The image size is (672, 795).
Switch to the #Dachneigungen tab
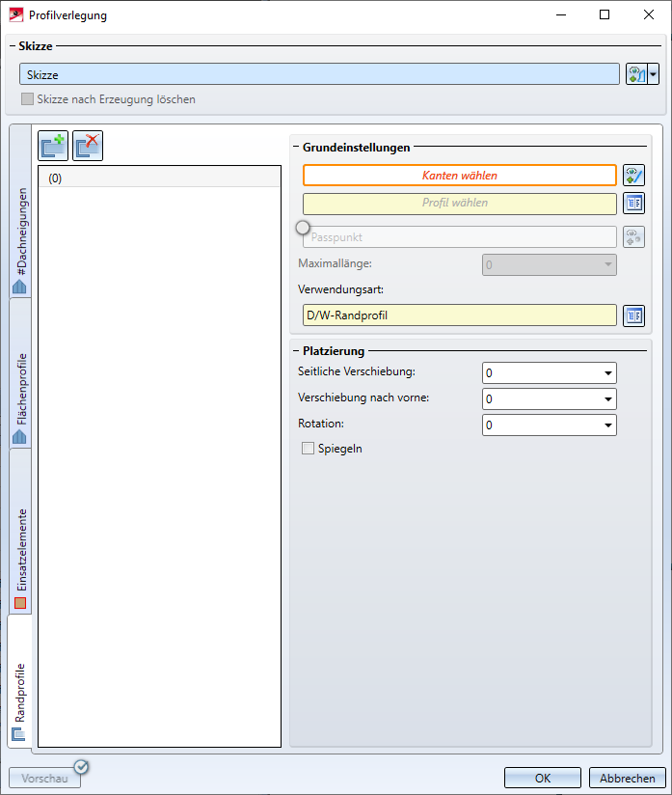pos(20,211)
